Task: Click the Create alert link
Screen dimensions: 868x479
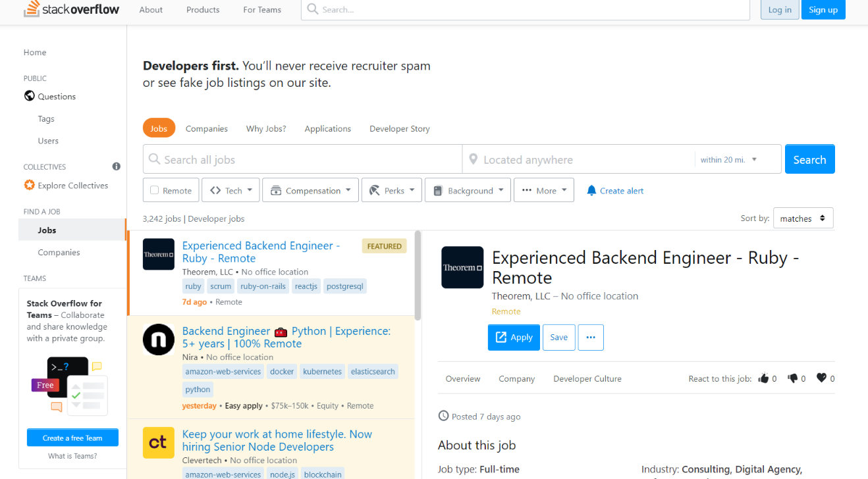Action: point(622,190)
